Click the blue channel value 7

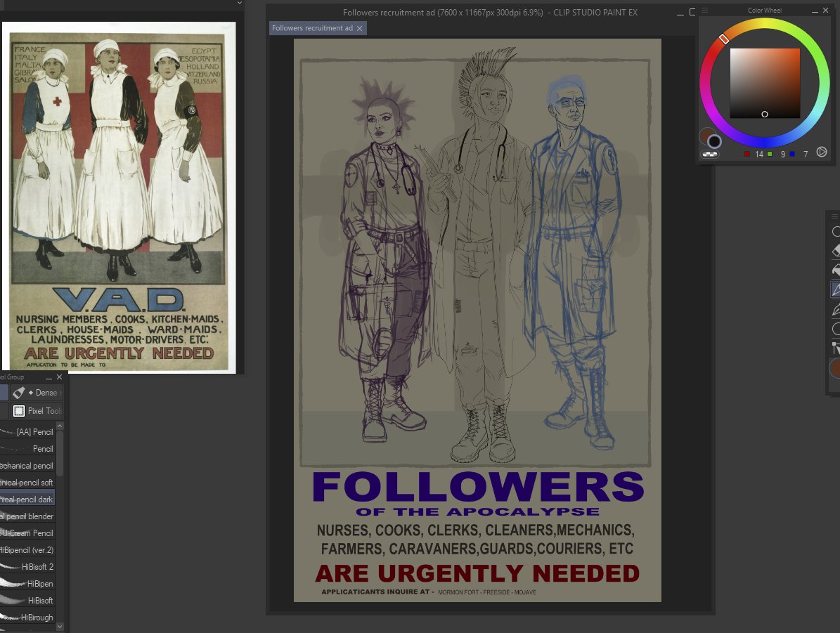805,155
